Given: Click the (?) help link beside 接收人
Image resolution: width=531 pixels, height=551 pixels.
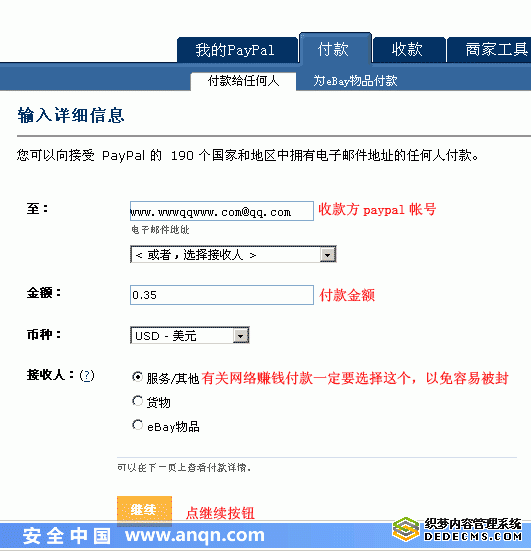Looking at the screenshot, I should [x=87, y=376].
